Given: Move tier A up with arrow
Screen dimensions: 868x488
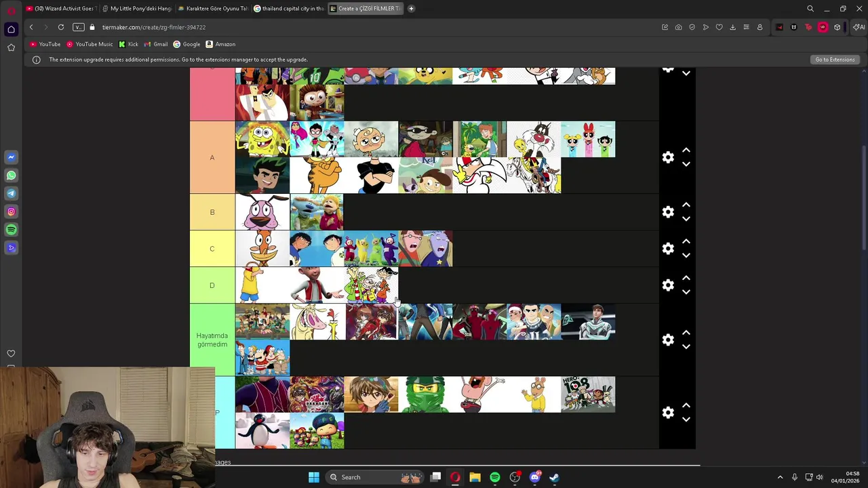Looking at the screenshot, I should tap(686, 150).
